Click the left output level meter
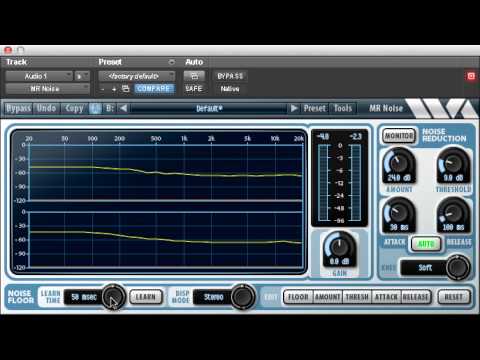Viewport: 480px width, 360px height. click(x=324, y=182)
